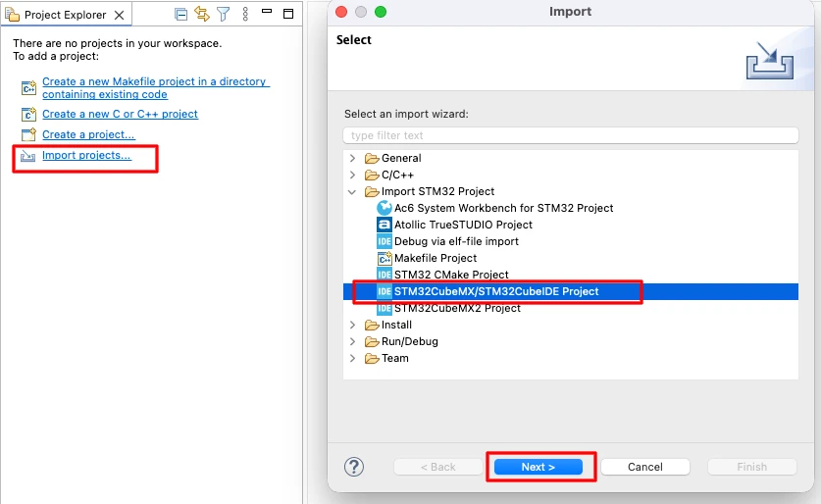
Task: Open the Help question mark button
Action: point(354,467)
